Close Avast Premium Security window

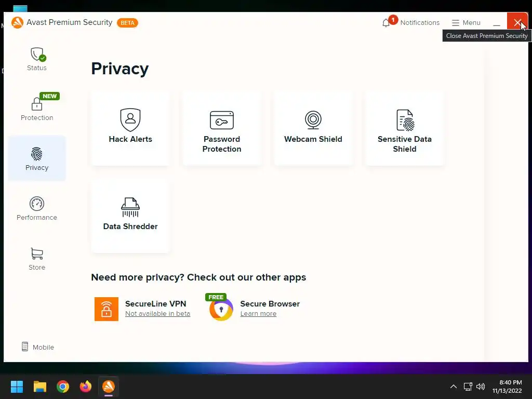point(517,22)
